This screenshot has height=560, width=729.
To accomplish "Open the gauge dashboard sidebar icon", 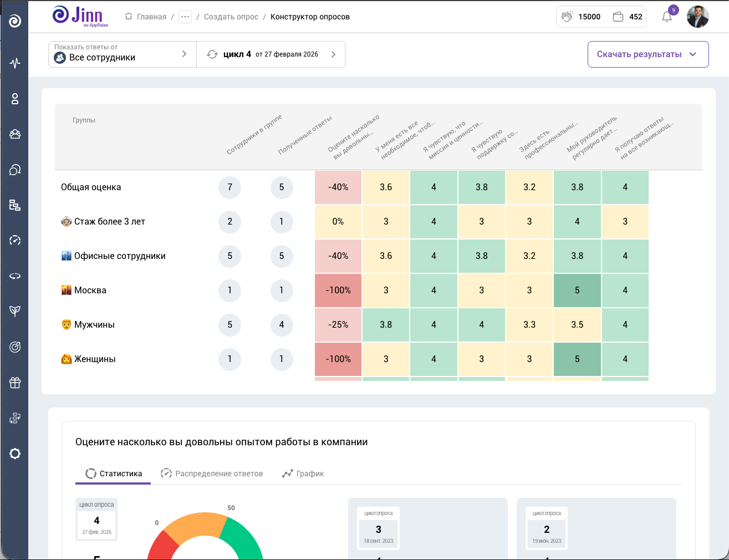I will pyautogui.click(x=15, y=241).
